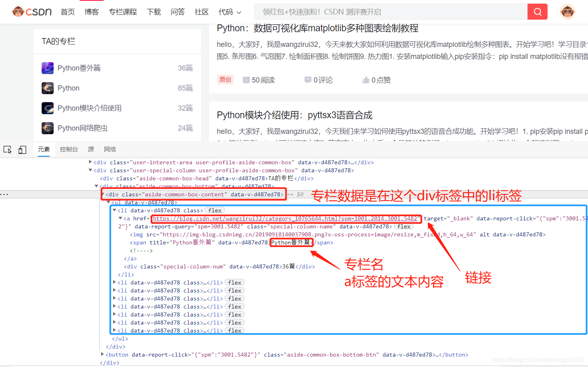Click the 32篇 count text

pos(185,108)
